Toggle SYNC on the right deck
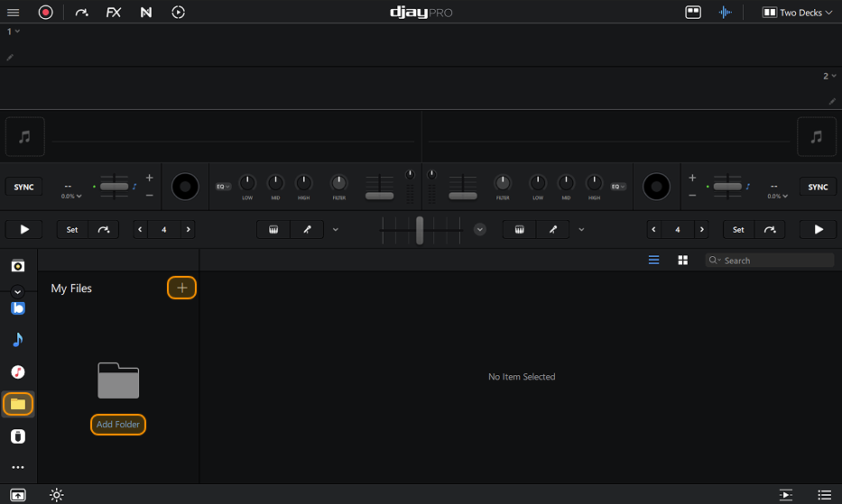This screenshot has height=504, width=842. [818, 187]
